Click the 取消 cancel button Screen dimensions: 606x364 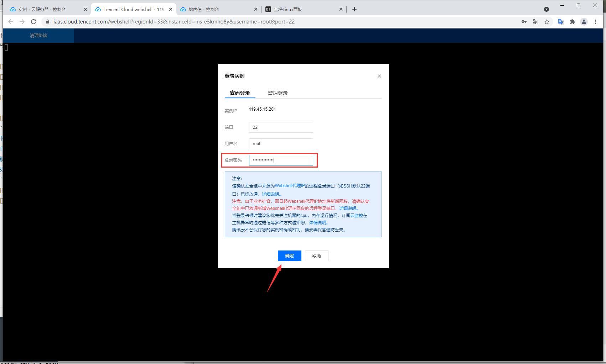(x=316, y=255)
